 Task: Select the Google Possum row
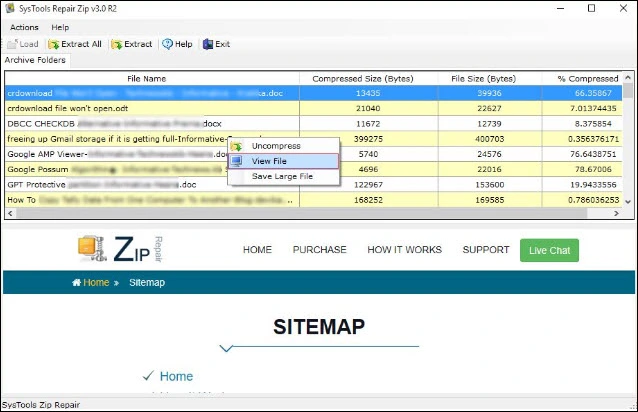[313, 169]
